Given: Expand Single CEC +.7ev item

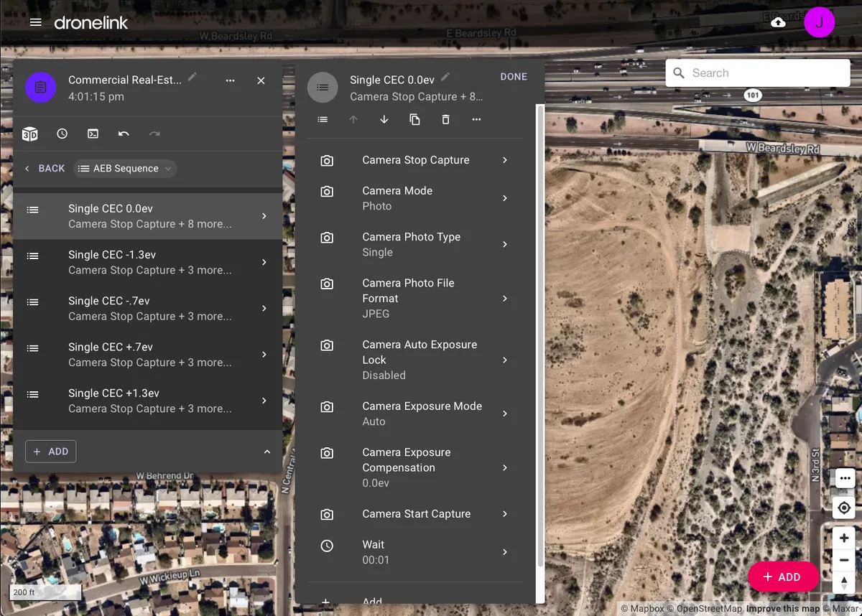Looking at the screenshot, I should pos(148,355).
